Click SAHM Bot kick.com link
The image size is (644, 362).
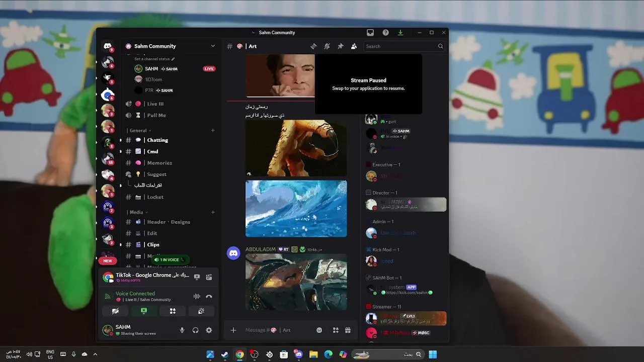(407, 293)
